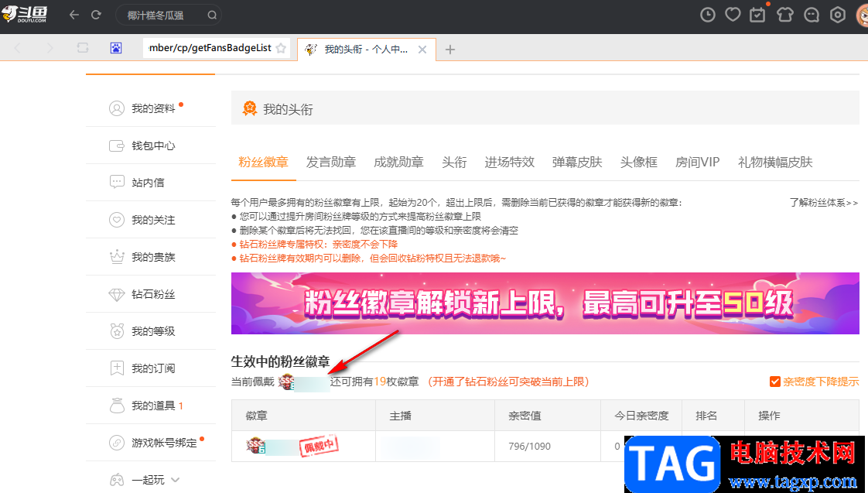Select the 我的头衔 browser tab
This screenshot has width=868, height=493.
367,50
